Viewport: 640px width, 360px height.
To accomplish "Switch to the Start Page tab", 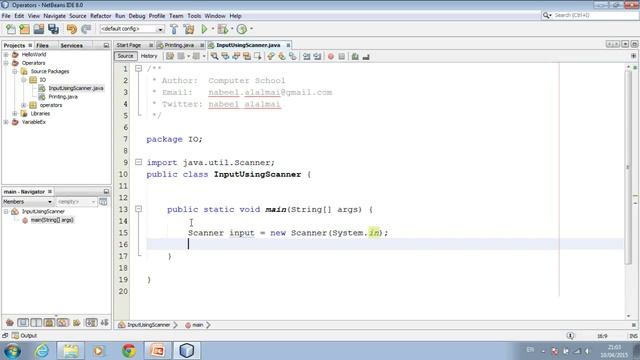I will 129,45.
